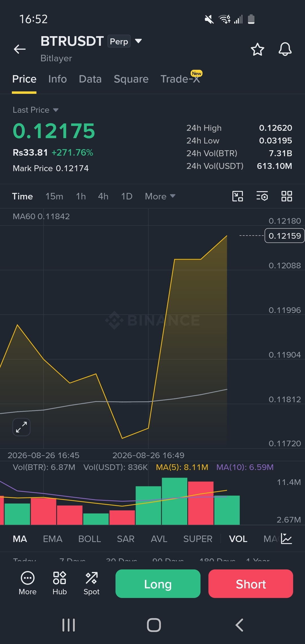Switch to the Square tab

(131, 79)
